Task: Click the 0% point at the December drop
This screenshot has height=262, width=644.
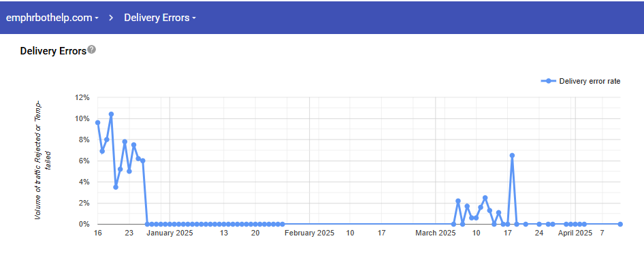Action: (x=148, y=224)
